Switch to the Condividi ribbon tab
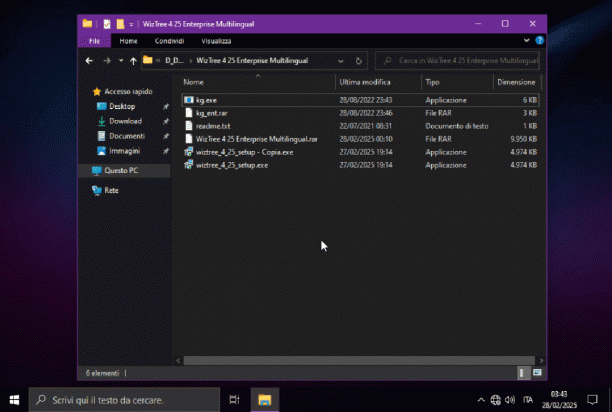The width and height of the screenshot is (612, 412). point(169,41)
